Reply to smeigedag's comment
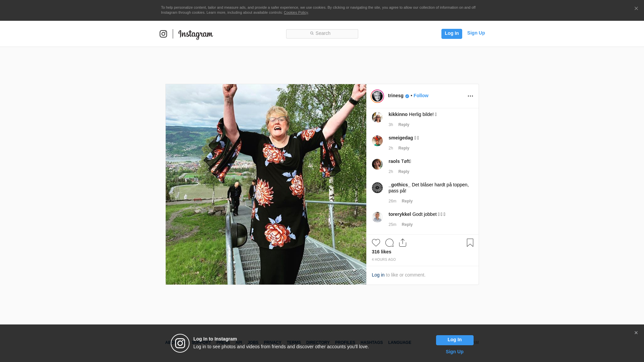The height and width of the screenshot is (362, 644). click(404, 148)
